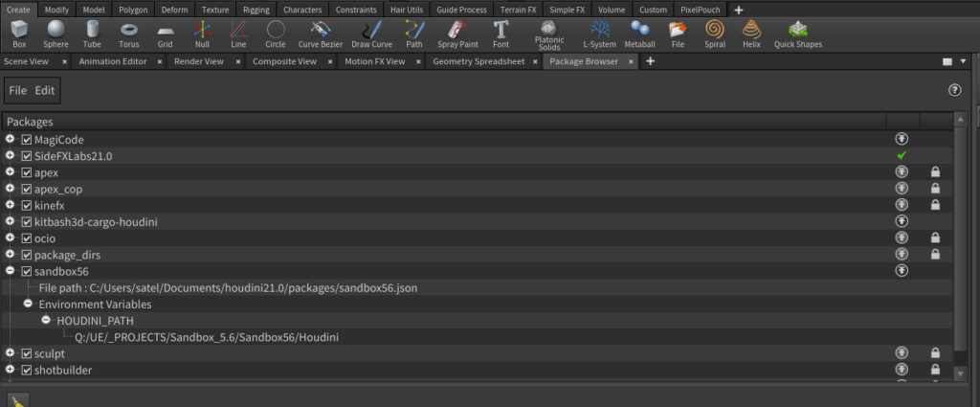Image resolution: width=980 pixels, height=407 pixels.
Task: Select the Box shelf tool
Action: pyautogui.click(x=19, y=34)
